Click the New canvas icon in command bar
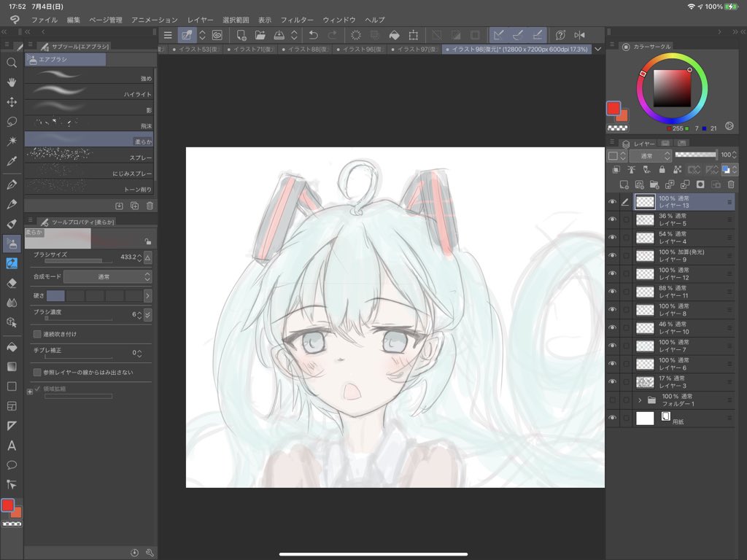Screen dimensions: 747x560 tap(241, 35)
